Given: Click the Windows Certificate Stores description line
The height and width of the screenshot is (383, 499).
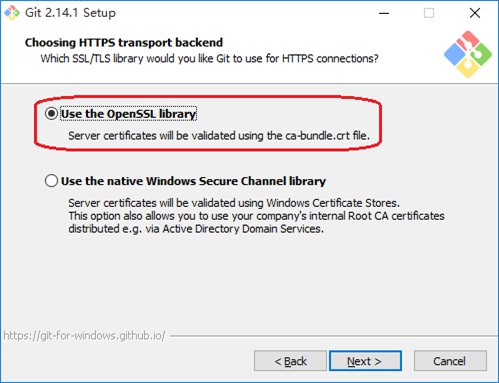Looking at the screenshot, I should click(234, 203).
